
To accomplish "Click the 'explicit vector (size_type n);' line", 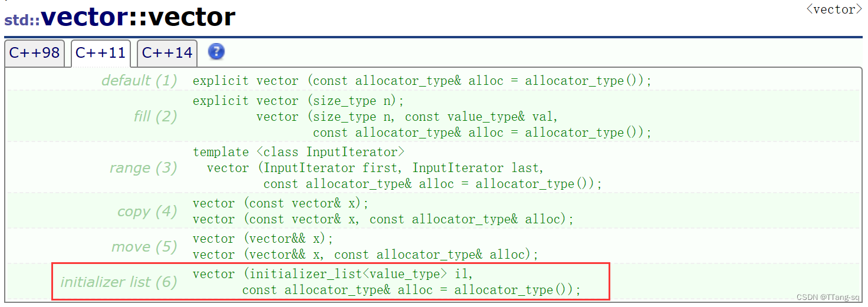I will 298,101.
